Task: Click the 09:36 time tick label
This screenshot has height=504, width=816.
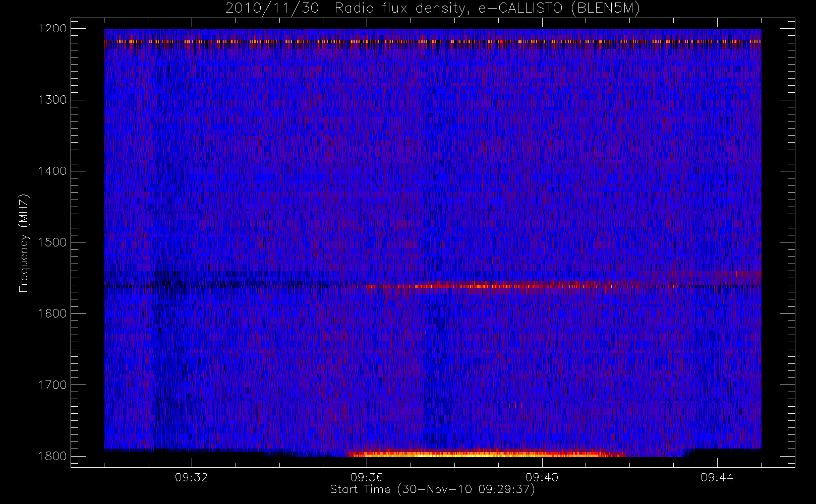Action: click(x=367, y=477)
